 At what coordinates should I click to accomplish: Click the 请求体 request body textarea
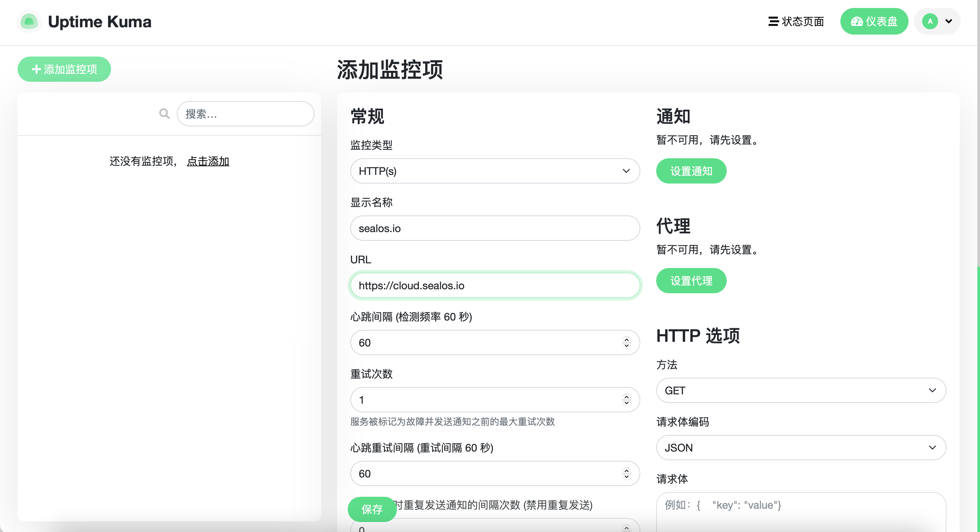(x=801, y=512)
